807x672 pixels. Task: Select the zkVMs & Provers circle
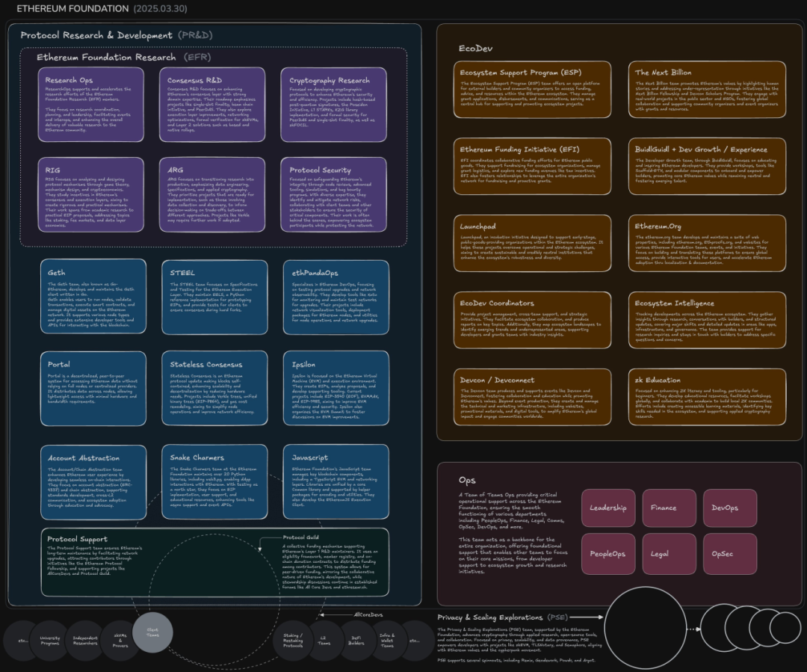(x=120, y=641)
